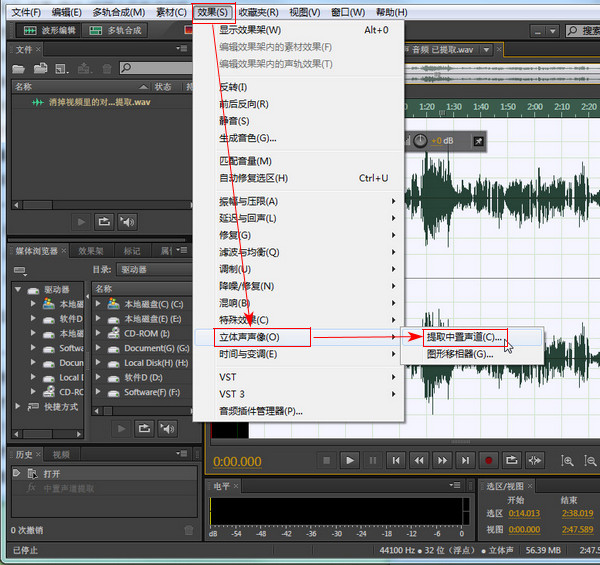This screenshot has height=565, width=600.
Task: Open the 文件(F) menu
Action: (x=26, y=12)
